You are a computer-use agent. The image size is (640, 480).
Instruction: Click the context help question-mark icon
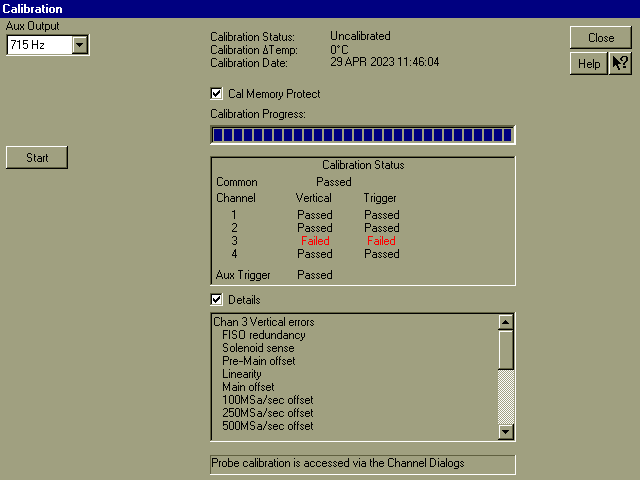[x=620, y=64]
